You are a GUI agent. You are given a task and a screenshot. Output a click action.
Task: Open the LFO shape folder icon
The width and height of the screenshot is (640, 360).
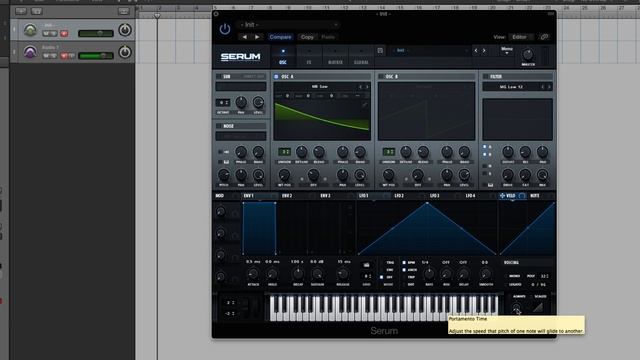[367, 265]
